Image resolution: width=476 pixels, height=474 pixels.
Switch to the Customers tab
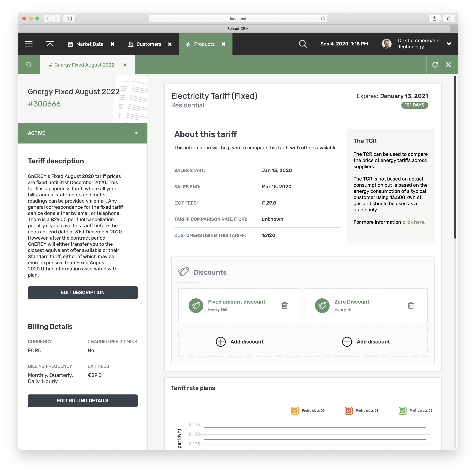(149, 44)
